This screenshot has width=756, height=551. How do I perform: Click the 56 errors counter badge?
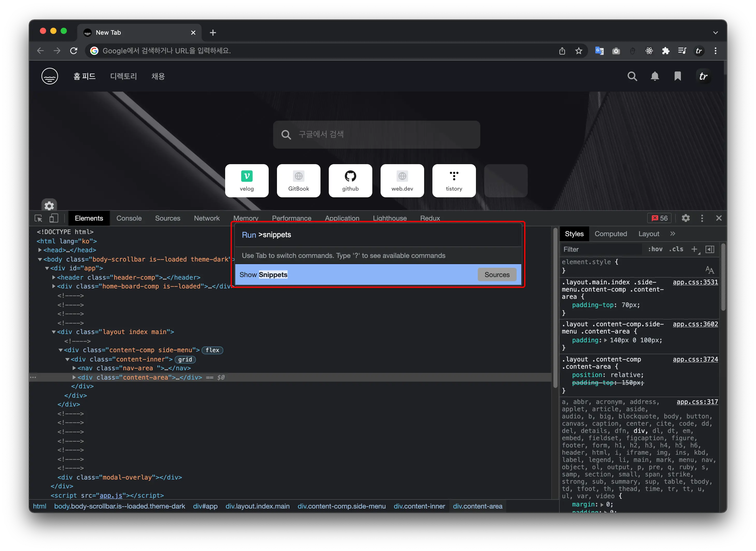pyautogui.click(x=660, y=218)
